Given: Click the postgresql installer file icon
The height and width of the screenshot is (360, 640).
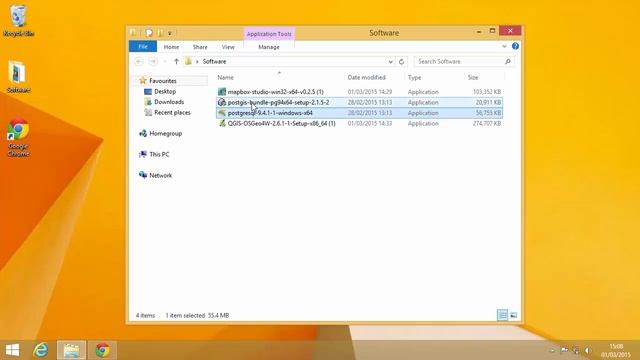Looking at the screenshot, I should click(x=222, y=113).
